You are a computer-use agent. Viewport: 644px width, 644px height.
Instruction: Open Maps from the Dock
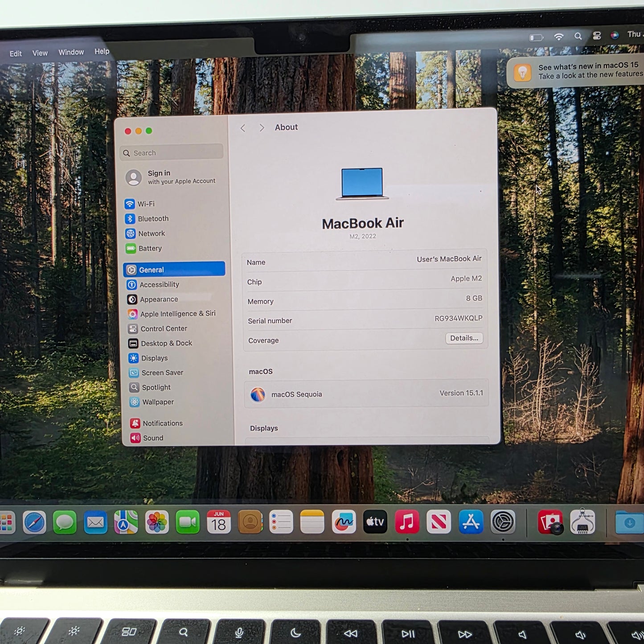126,522
